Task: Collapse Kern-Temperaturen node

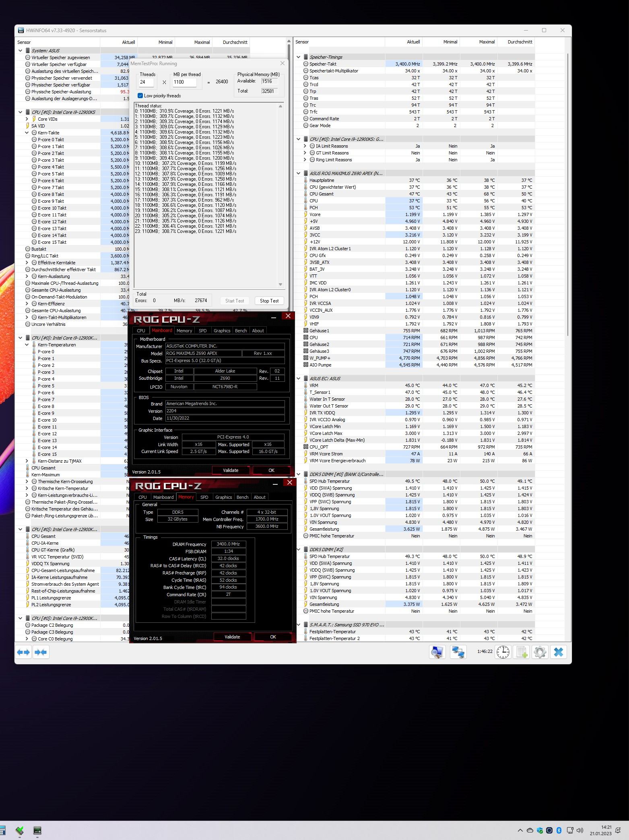Action: (27, 345)
